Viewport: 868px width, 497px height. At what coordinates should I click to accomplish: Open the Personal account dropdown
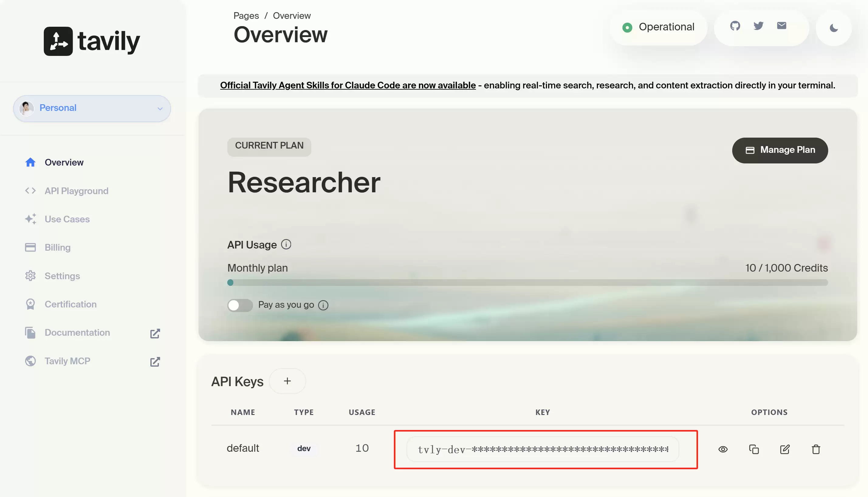pyautogui.click(x=92, y=108)
